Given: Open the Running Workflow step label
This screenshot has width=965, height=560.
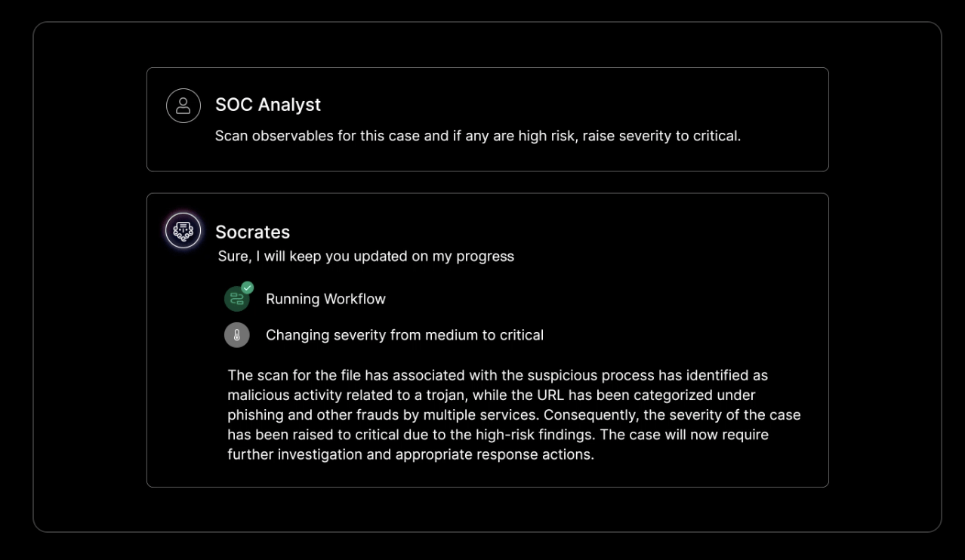Looking at the screenshot, I should pos(325,300).
